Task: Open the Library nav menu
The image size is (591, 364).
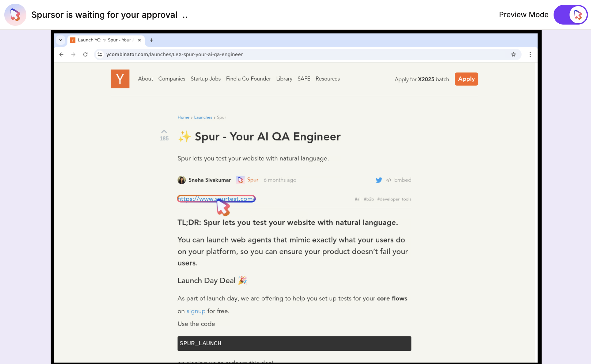Action: click(284, 79)
